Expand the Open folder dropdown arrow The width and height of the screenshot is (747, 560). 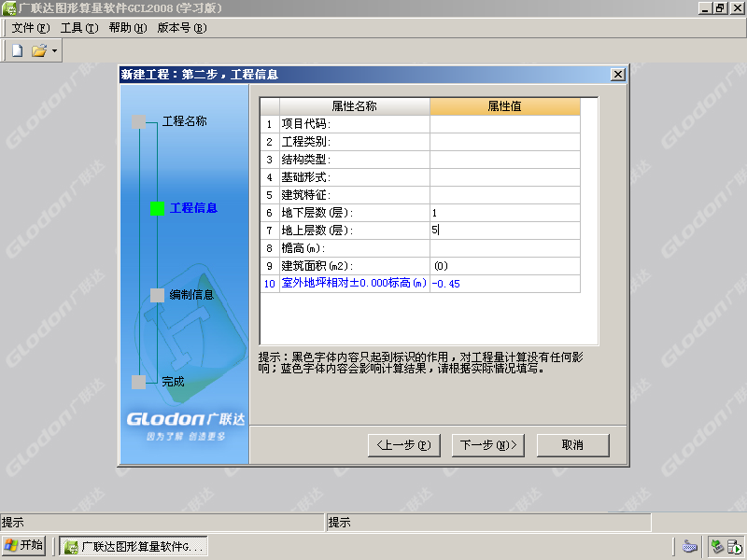(55, 50)
